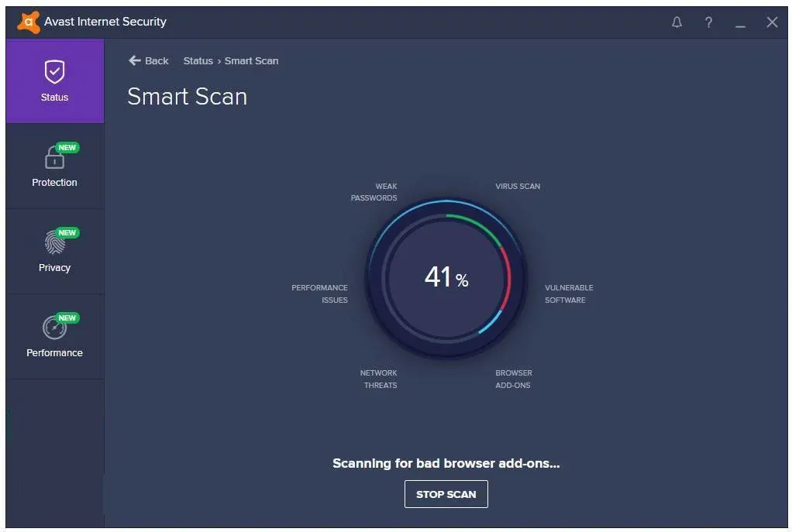
Task: Switch to the Protection section label
Action: 54,182
